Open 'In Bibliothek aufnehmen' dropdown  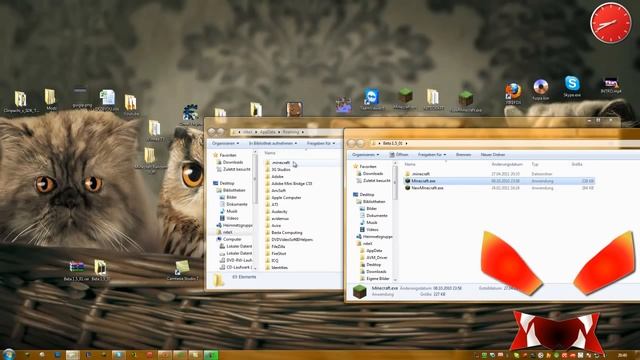click(273, 144)
